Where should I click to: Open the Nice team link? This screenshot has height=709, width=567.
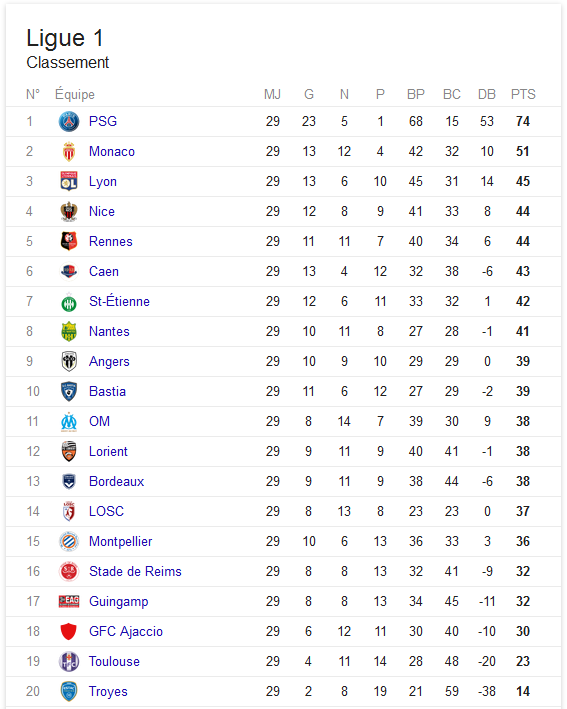[x=102, y=211]
